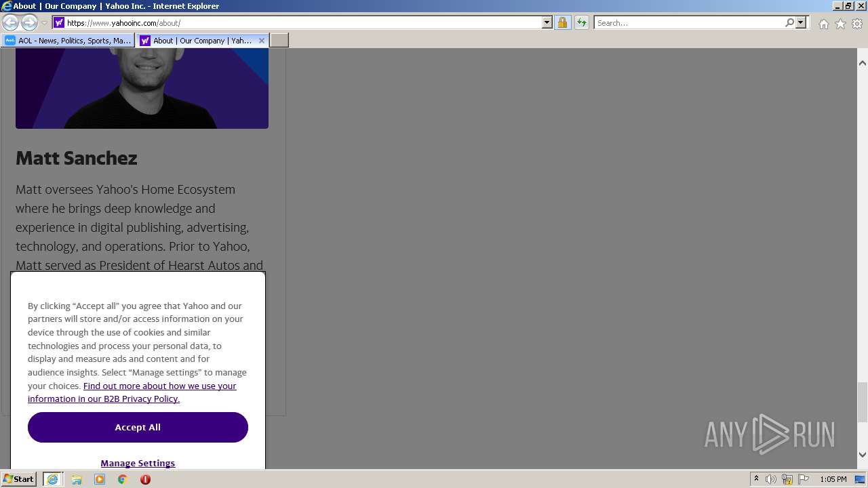The height and width of the screenshot is (488, 868).
Task: Open the recent pages dropdown arrow
Action: (44, 22)
